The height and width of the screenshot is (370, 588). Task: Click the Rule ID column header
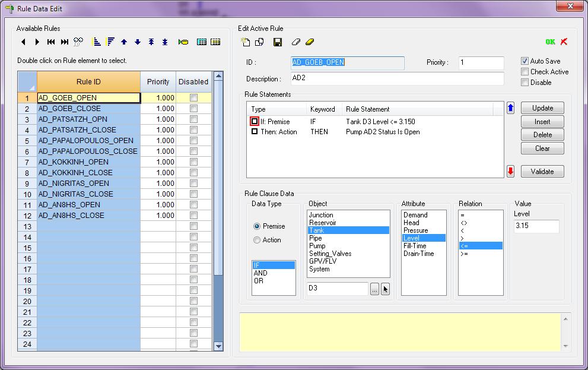[x=88, y=82]
